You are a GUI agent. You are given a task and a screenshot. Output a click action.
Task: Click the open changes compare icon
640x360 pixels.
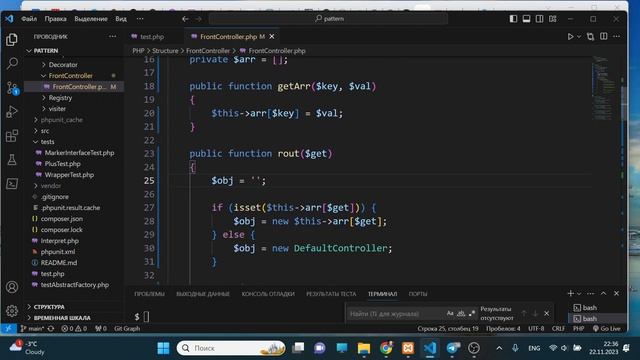tap(590, 37)
